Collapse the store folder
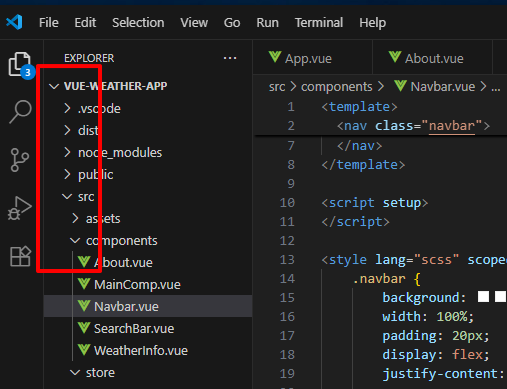The width and height of the screenshot is (507, 389). tap(148, 372)
